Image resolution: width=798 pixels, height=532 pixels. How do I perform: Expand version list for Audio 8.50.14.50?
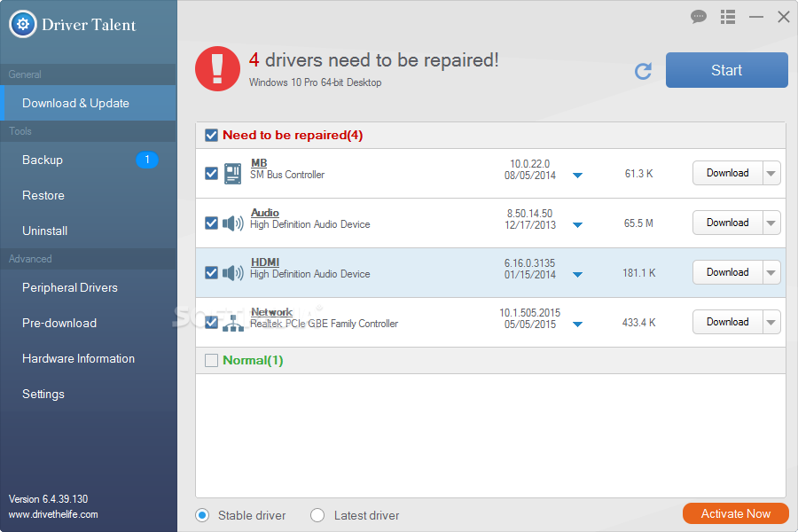click(577, 225)
